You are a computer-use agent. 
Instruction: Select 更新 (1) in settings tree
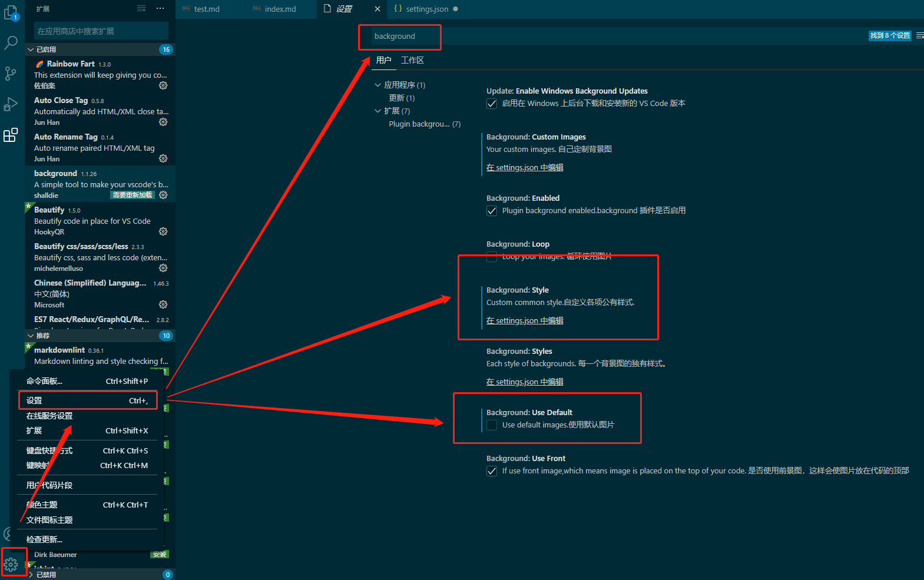click(402, 98)
